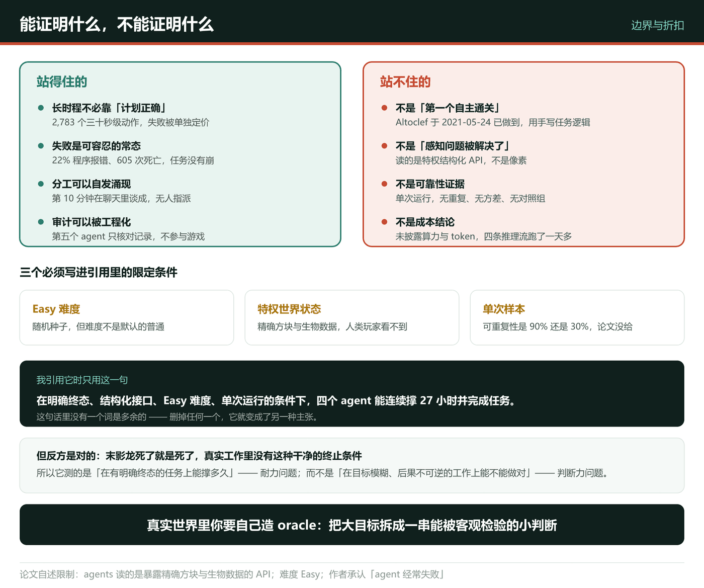Click the banner text 真实世界里你要自己造 oracle

(352, 525)
